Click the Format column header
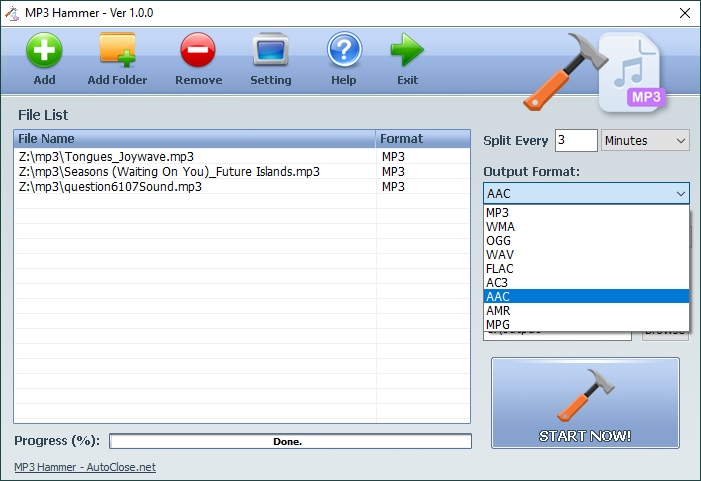This screenshot has width=701, height=481. coord(422,139)
